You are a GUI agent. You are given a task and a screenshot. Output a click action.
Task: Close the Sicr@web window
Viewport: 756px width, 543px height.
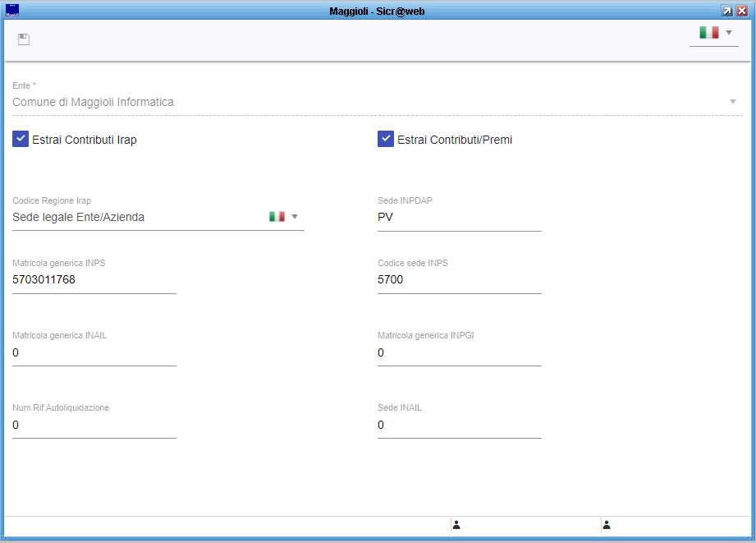point(742,11)
